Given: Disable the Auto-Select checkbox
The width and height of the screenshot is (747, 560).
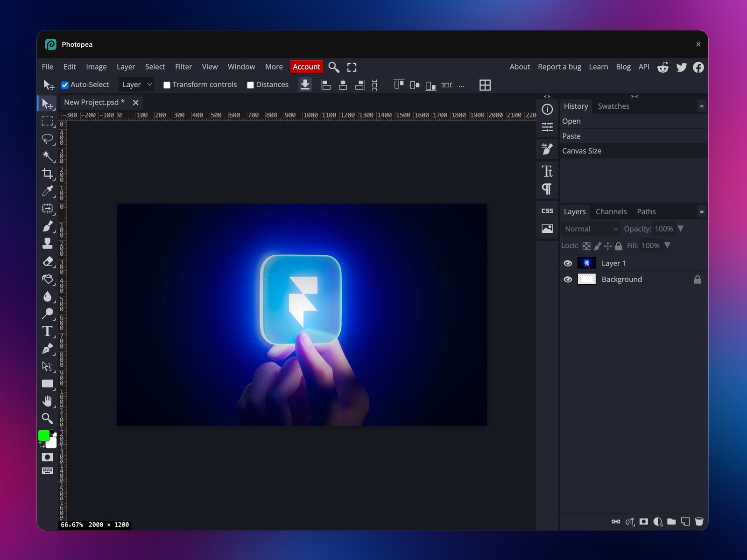Looking at the screenshot, I should [65, 84].
